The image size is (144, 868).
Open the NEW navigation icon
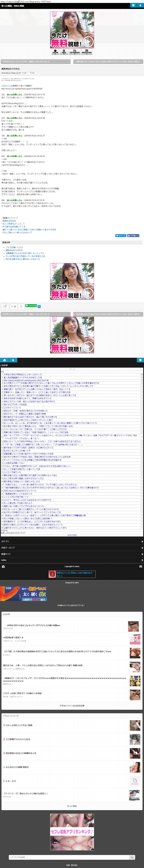pos(64,52)
